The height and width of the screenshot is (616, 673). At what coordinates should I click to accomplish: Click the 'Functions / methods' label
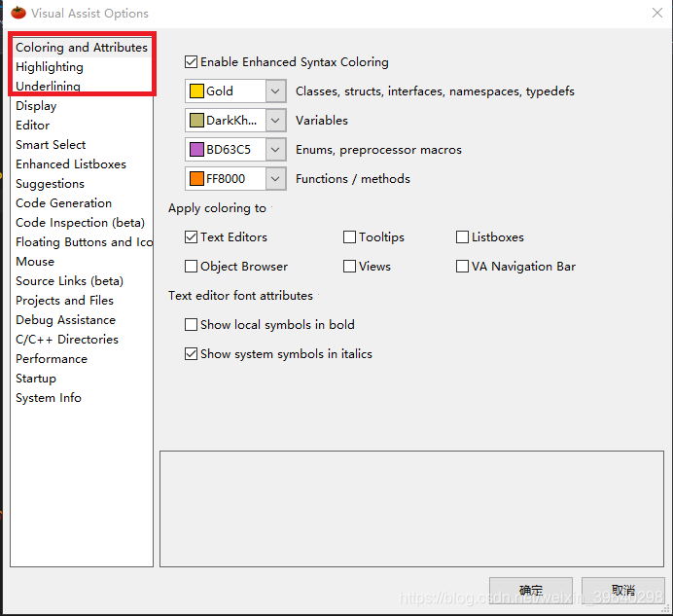(353, 179)
